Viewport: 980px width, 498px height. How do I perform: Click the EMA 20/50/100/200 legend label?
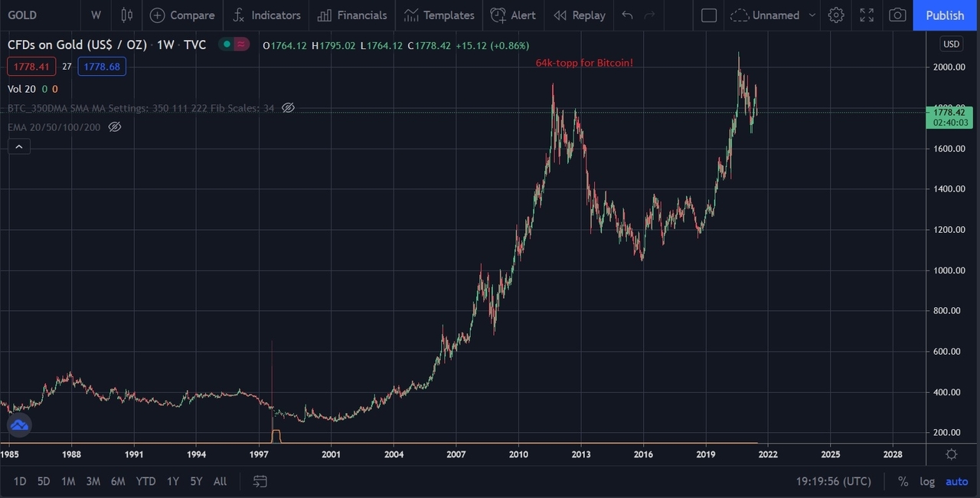(x=54, y=127)
